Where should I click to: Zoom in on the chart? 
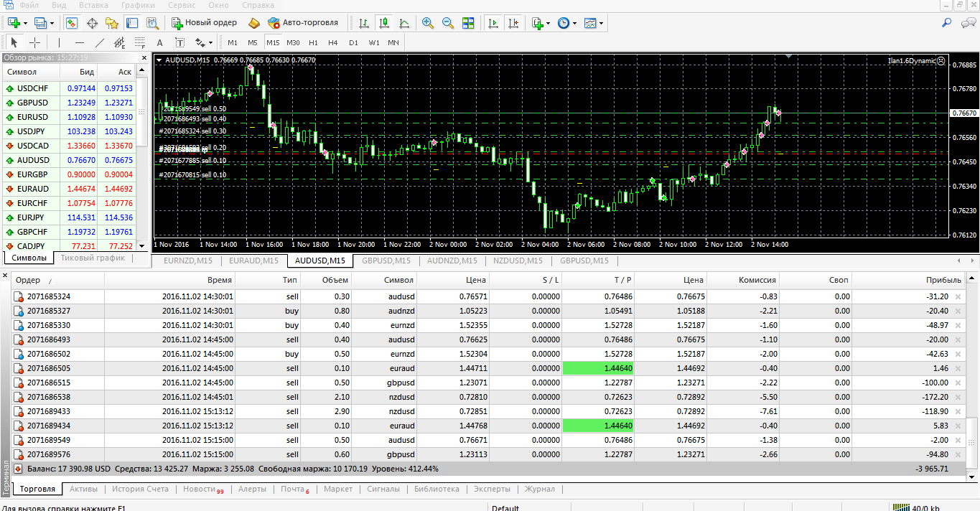(428, 23)
